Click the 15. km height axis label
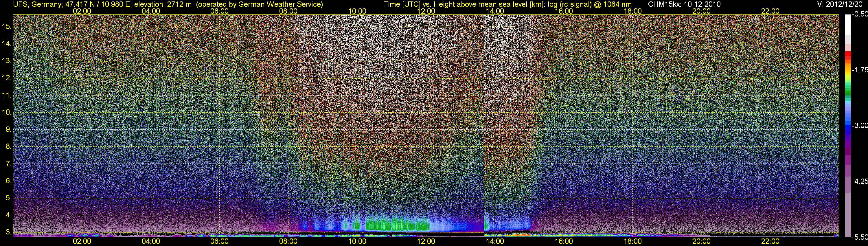Image resolution: width=868 pixels, height=246 pixels. point(7,26)
